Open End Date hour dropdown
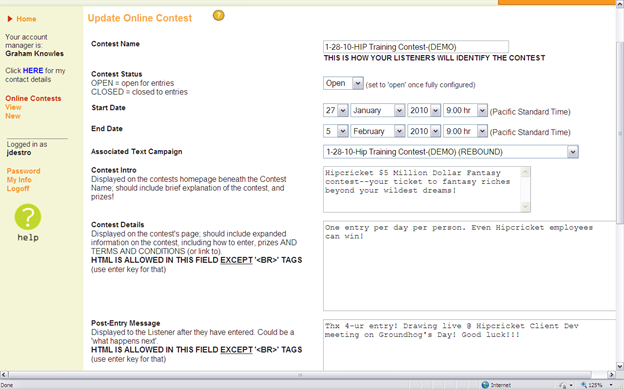This screenshot has height=390, width=624. [x=465, y=131]
